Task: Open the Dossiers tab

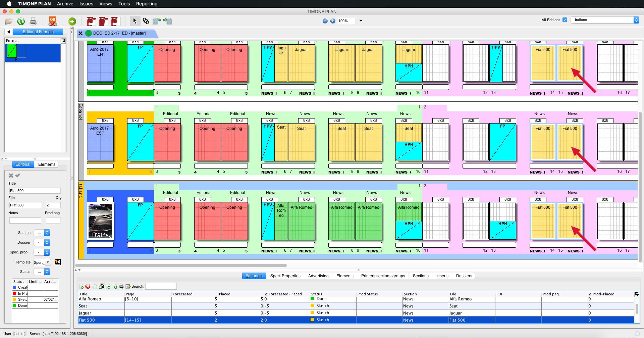Action: 464,276
